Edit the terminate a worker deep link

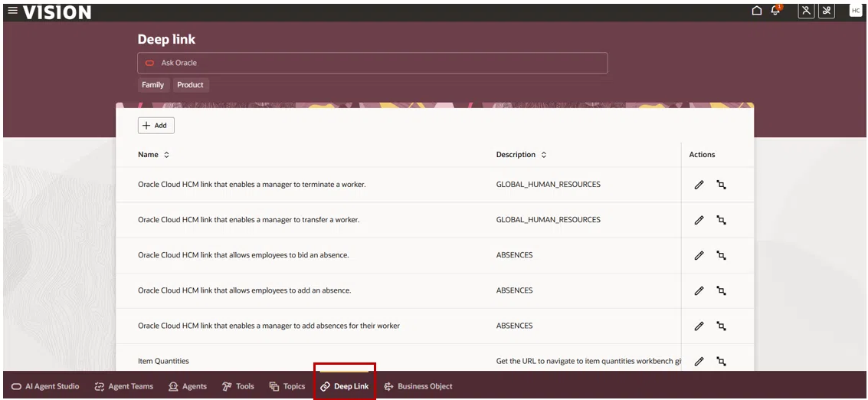coord(699,185)
